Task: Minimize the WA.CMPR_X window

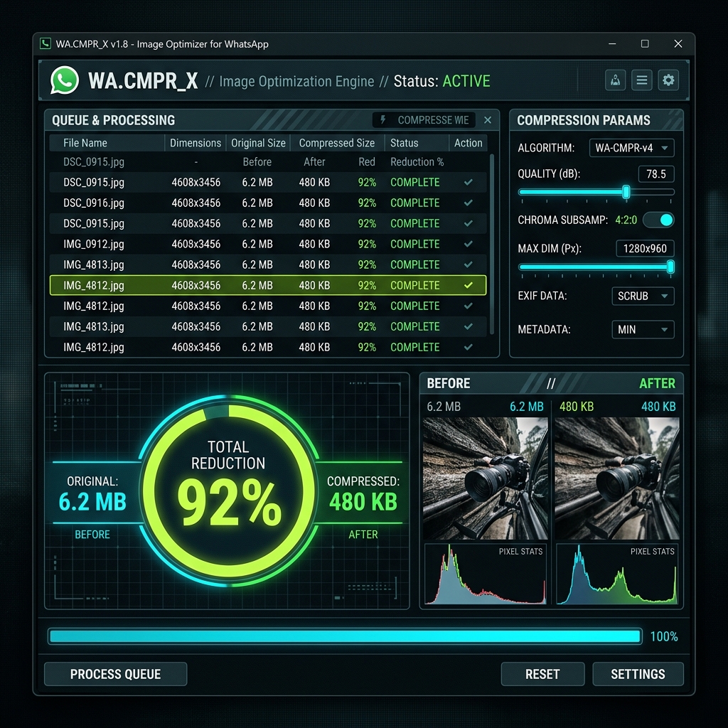Action: point(612,43)
